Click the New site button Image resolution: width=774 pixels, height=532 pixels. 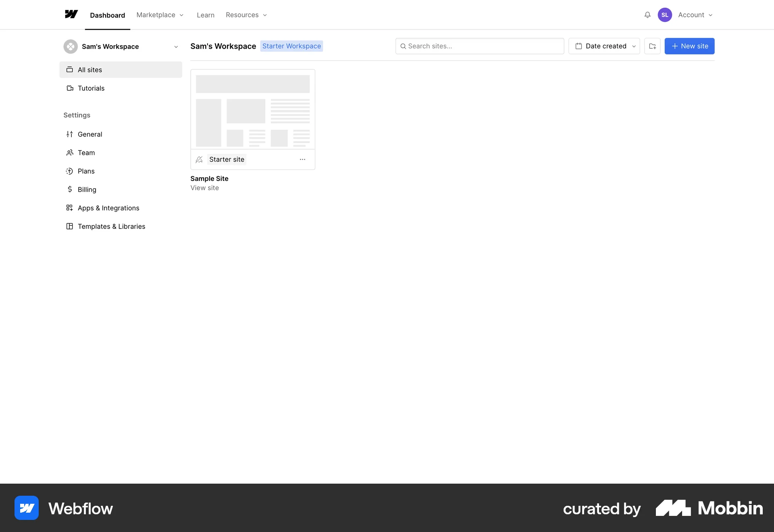tap(689, 46)
